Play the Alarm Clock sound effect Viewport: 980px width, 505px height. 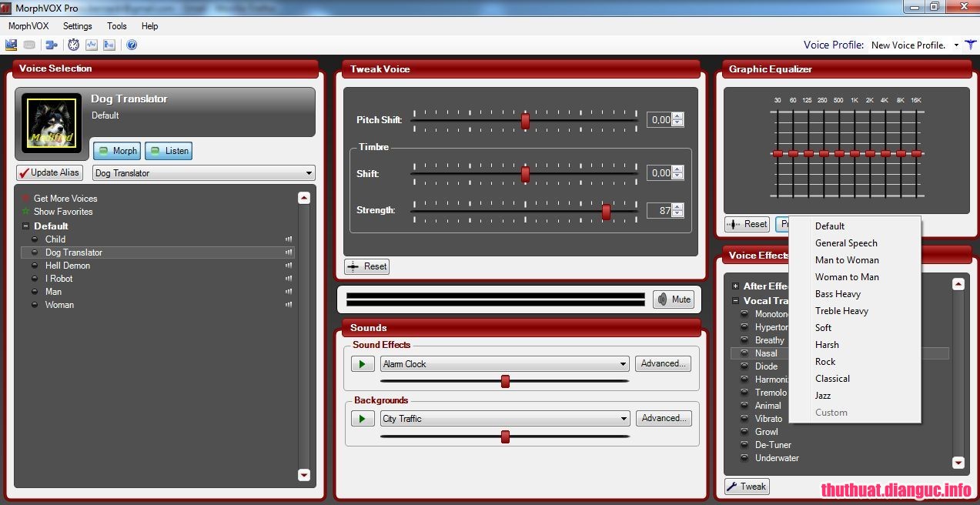pyautogui.click(x=362, y=364)
